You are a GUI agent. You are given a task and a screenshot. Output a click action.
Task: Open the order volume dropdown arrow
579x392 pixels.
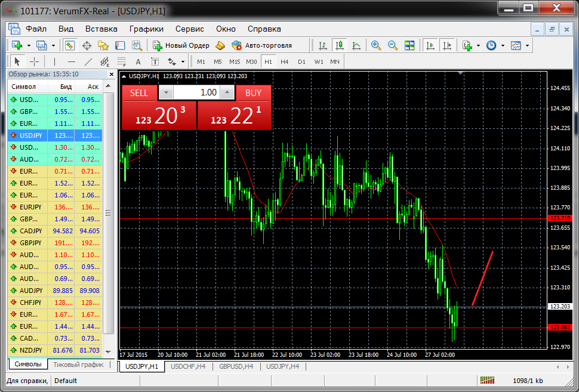pyautogui.click(x=167, y=92)
